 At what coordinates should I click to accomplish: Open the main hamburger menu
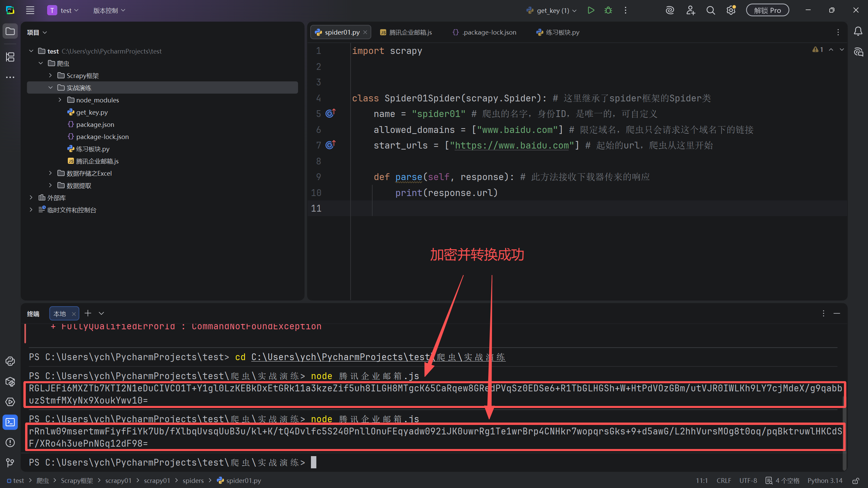[x=30, y=10]
